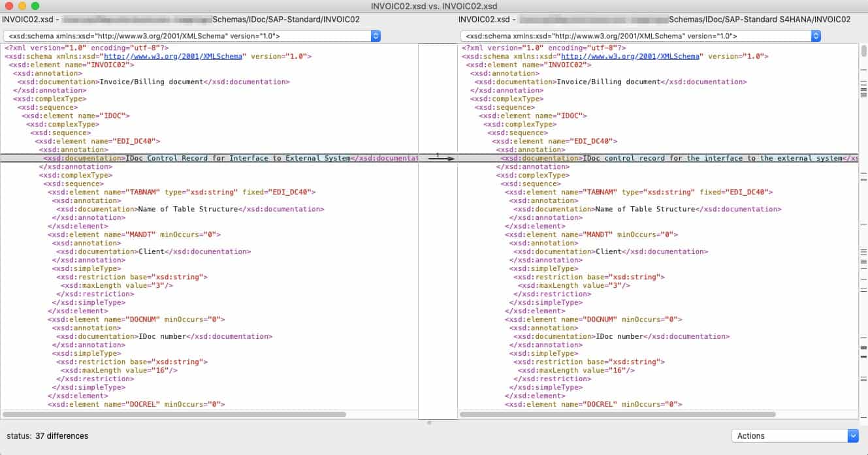Click maxLength value="16" line in right pane

click(576, 370)
